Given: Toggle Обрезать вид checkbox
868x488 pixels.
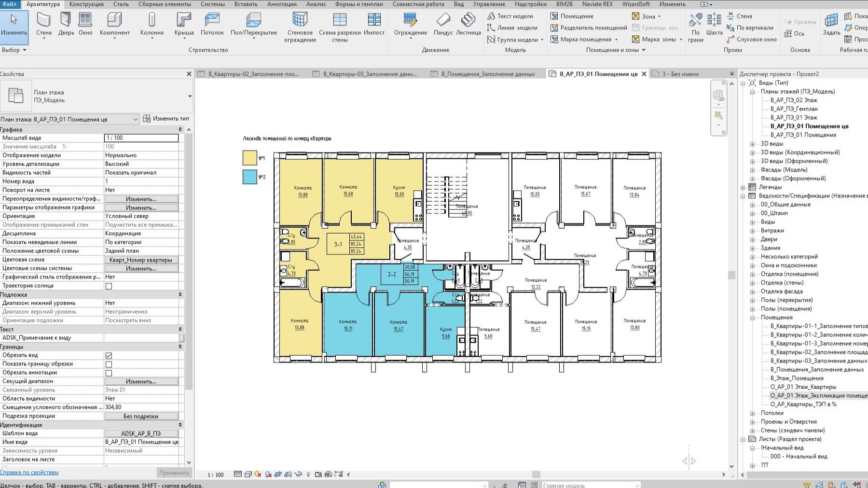Looking at the screenshot, I should [x=109, y=355].
